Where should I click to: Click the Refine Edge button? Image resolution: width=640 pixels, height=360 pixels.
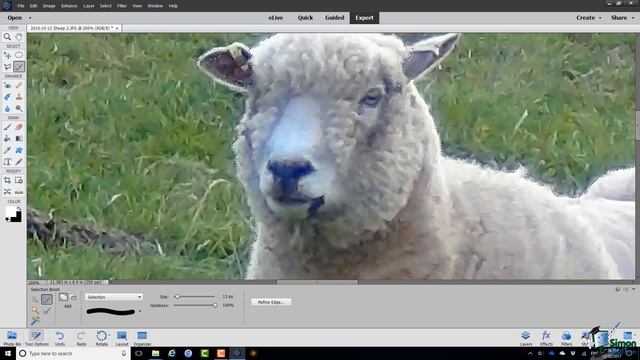point(271,302)
